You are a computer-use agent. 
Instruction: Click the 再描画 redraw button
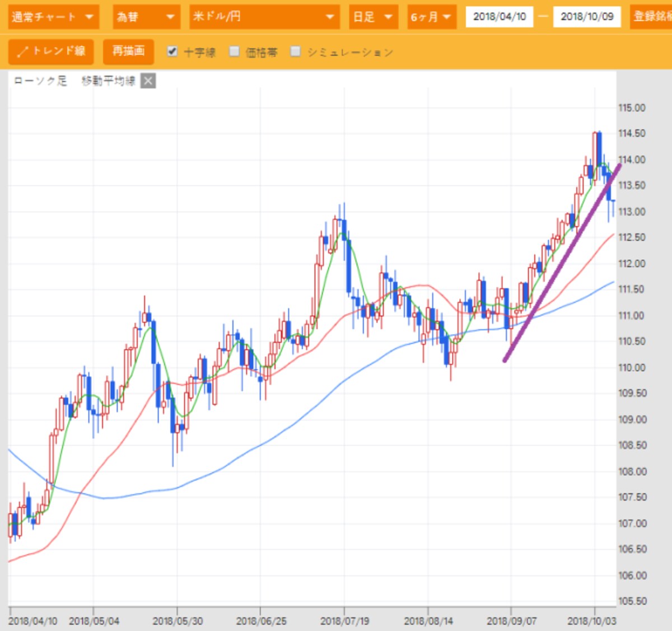coord(128,52)
